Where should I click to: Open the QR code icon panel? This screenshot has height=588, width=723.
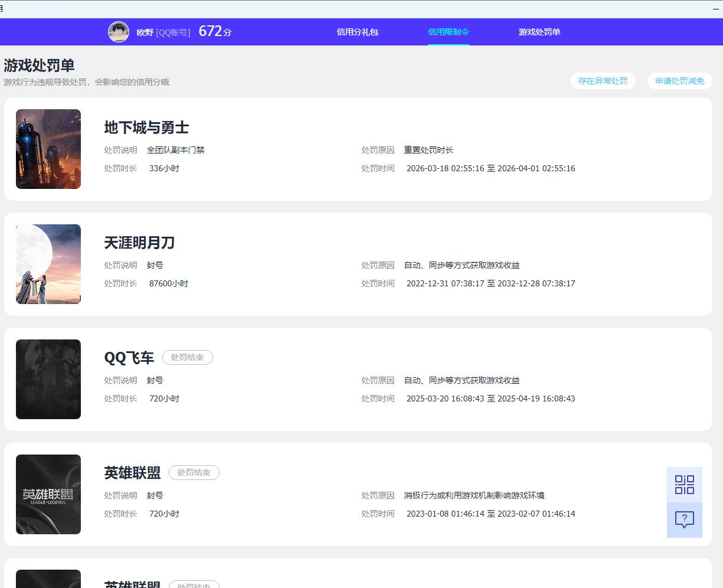(x=685, y=485)
